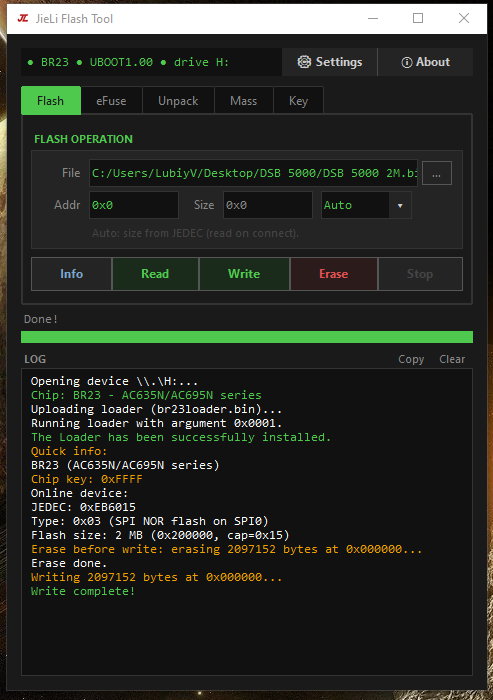Maximize the JieLi Flash Tool window
The height and width of the screenshot is (700, 493).
click(x=418, y=18)
